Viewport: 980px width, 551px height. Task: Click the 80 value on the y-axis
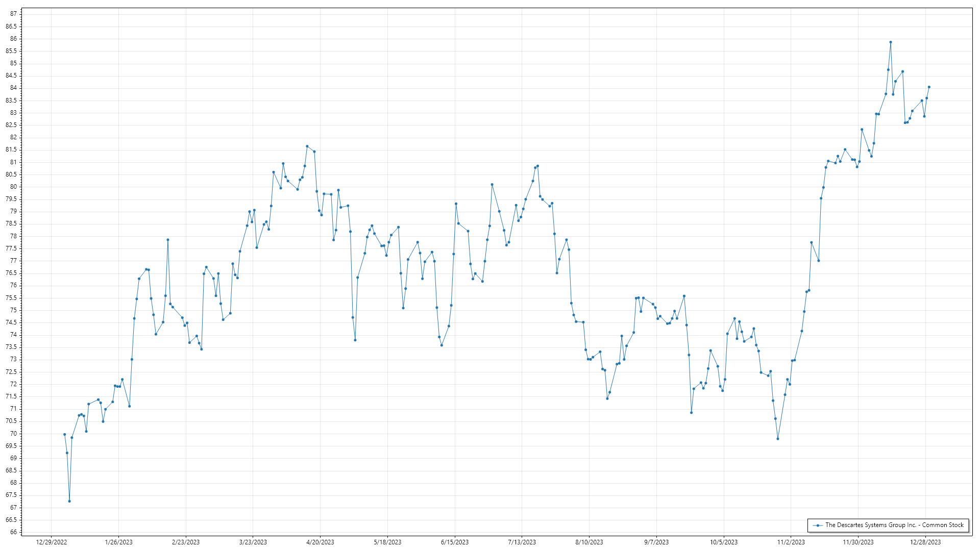13,187
